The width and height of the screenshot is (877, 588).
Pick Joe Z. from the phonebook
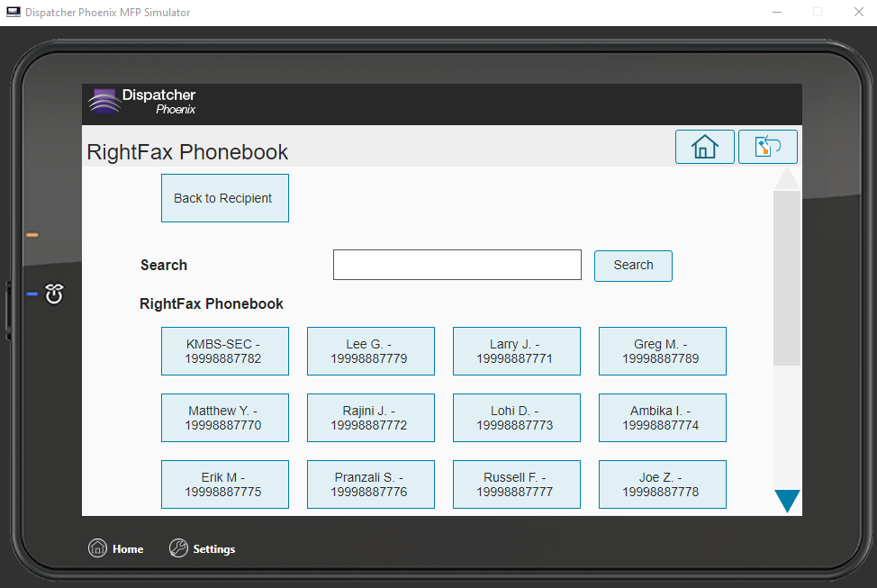tap(663, 484)
